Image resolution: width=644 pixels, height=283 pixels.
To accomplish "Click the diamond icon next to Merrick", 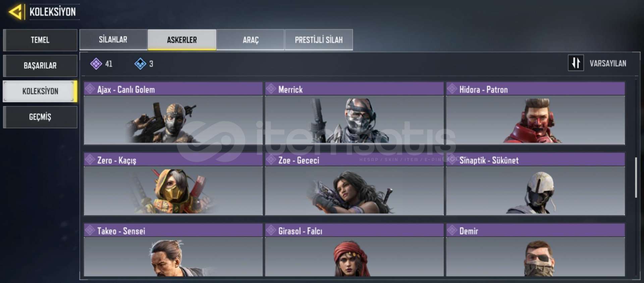I will click(x=271, y=89).
